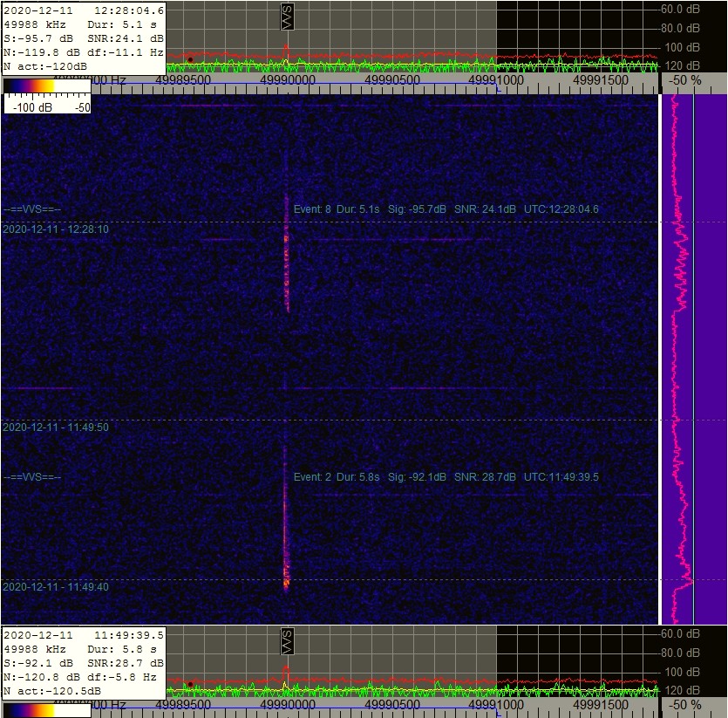Select the bottom 49990500 frequency label
This screenshot has height=718, width=728.
(391, 705)
